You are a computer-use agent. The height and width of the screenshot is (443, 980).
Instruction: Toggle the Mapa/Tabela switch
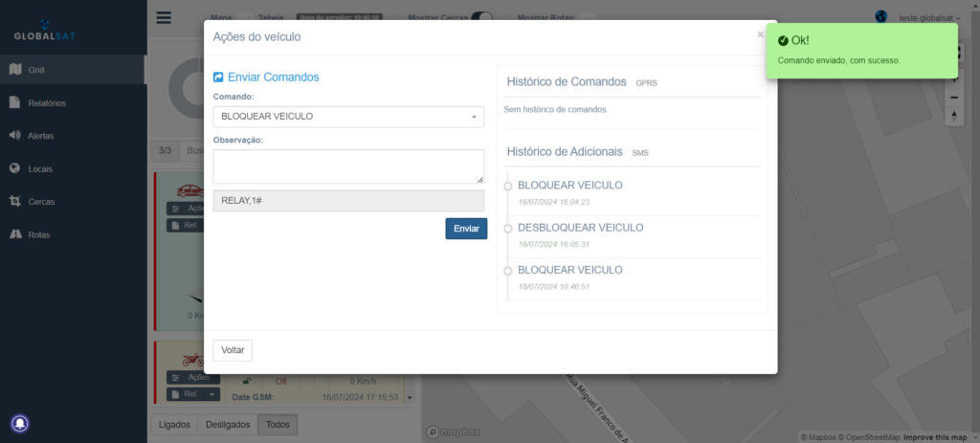[244, 17]
